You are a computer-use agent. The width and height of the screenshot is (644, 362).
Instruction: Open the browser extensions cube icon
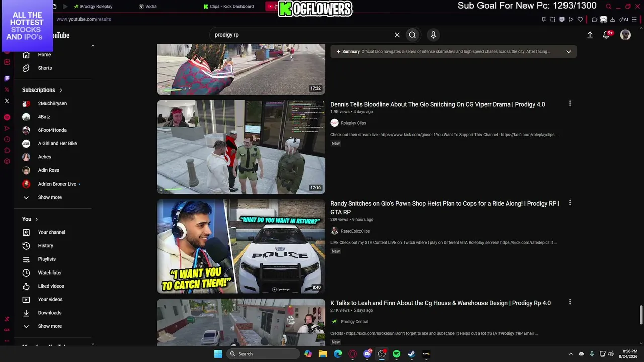(x=594, y=19)
